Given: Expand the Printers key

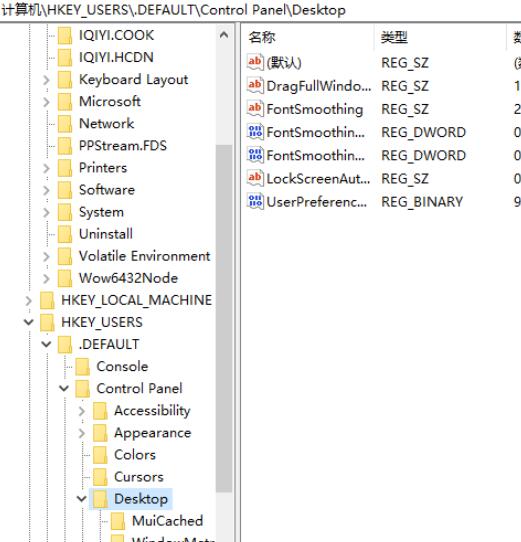Looking at the screenshot, I should click(46, 169).
